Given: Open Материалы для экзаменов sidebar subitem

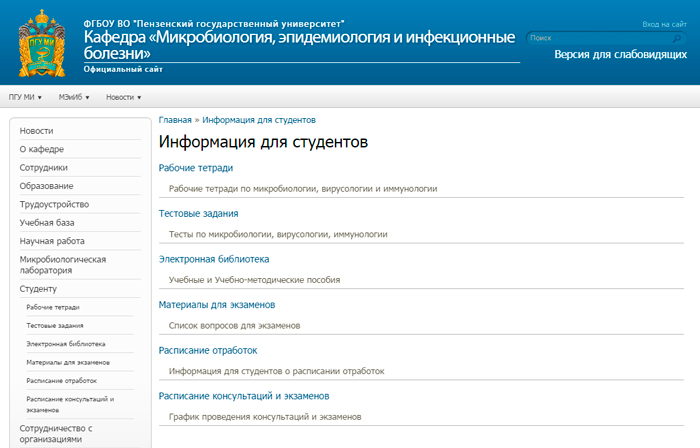Looking at the screenshot, I should coord(68,362).
